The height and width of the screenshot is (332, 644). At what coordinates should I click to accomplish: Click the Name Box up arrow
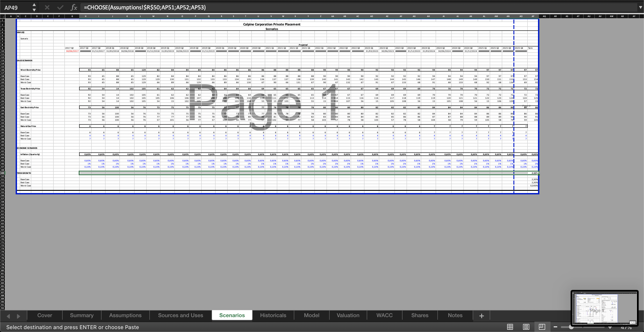pos(34,5)
